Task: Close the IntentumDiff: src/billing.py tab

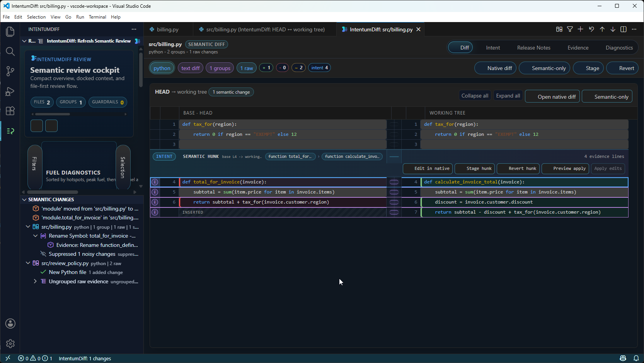Action: [x=418, y=29]
